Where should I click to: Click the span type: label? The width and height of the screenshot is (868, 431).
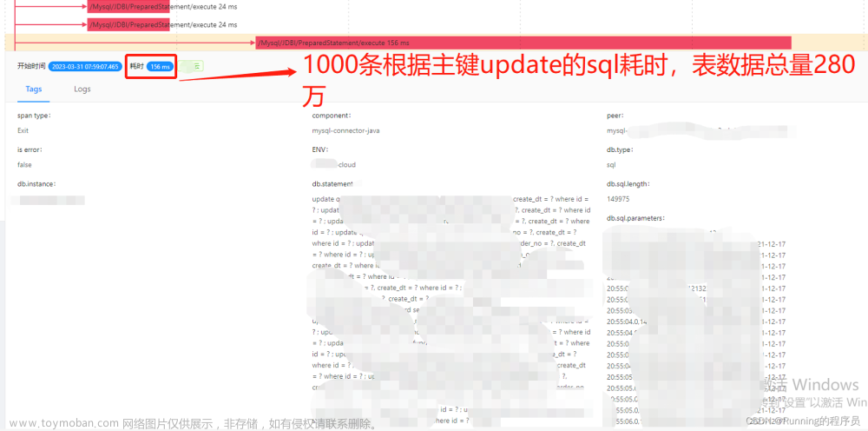35,116
